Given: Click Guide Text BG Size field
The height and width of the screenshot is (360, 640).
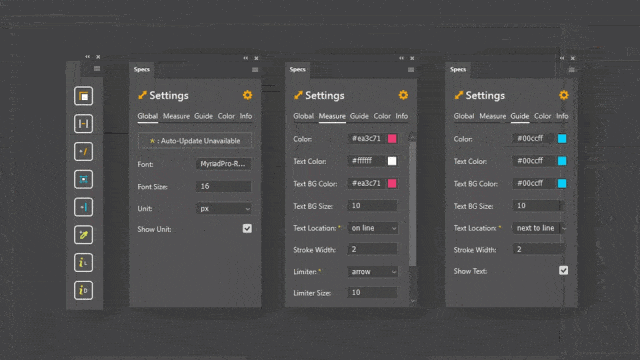Looking at the screenshot, I should pos(538,206).
